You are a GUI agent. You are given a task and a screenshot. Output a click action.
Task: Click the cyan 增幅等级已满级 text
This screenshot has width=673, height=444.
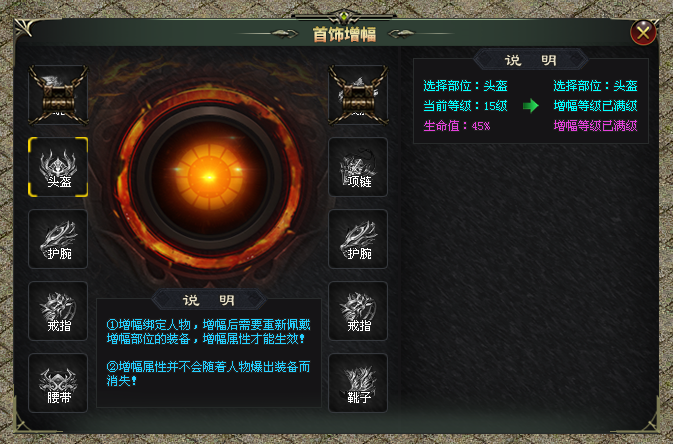point(595,106)
